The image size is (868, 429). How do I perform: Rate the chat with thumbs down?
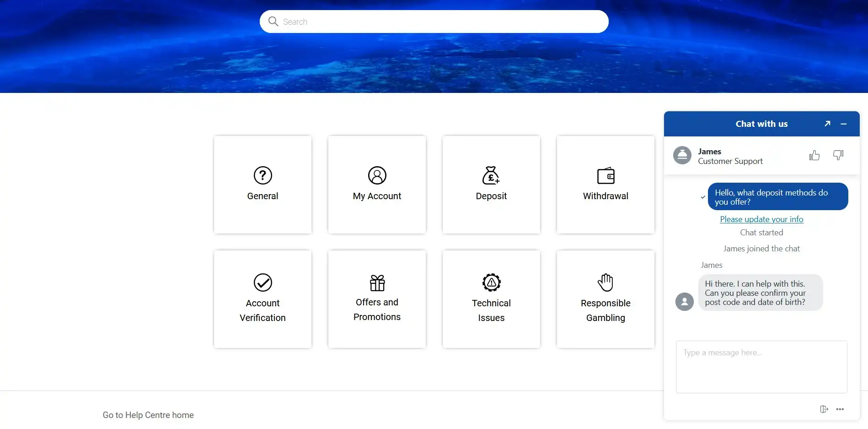(x=838, y=156)
